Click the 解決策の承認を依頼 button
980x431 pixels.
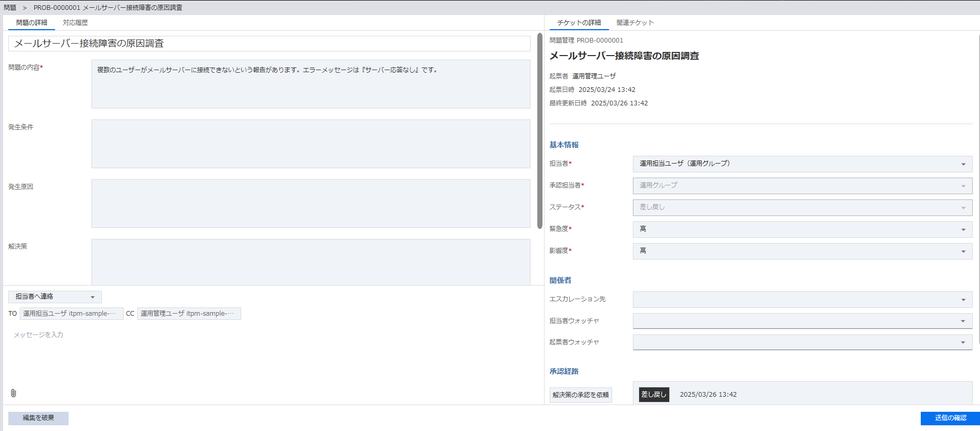[580, 395]
